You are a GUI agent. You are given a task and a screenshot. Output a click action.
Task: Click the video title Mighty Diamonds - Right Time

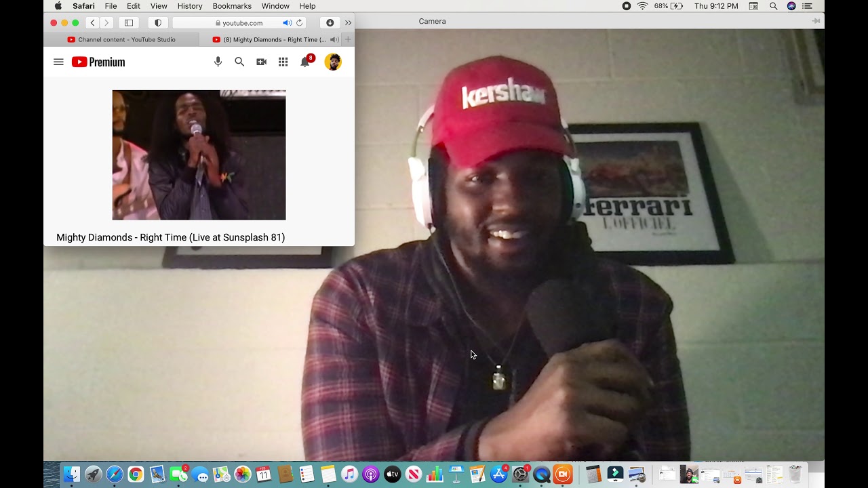coord(170,237)
